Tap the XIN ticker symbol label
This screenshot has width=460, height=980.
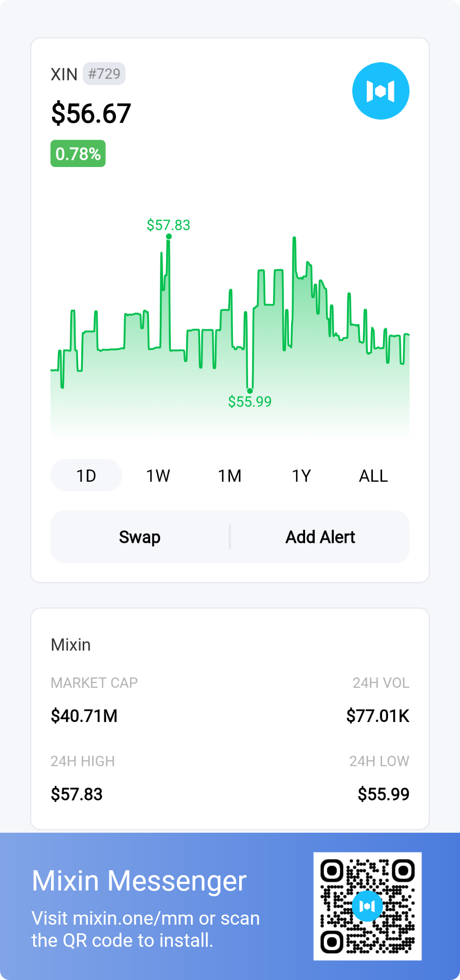tap(64, 74)
